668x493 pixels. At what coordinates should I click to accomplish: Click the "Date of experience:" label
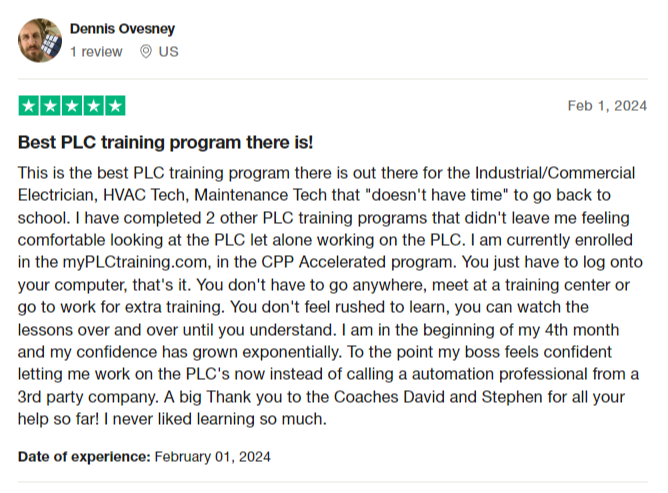click(84, 457)
